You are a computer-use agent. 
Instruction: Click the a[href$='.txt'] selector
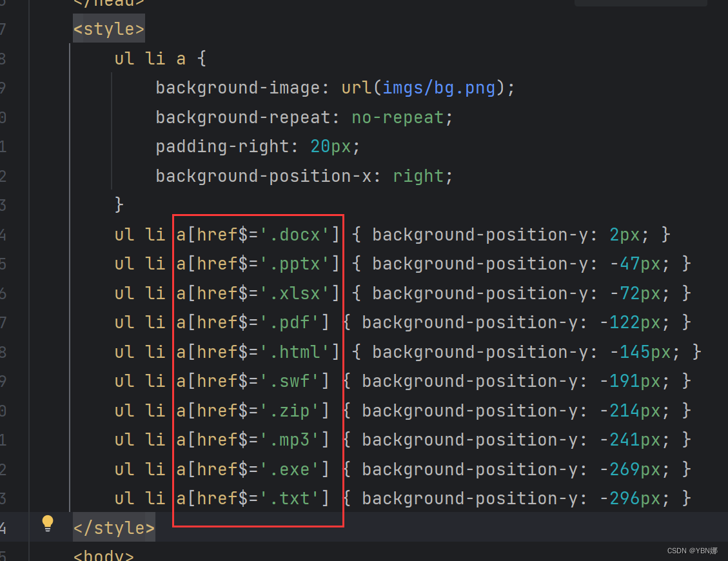[253, 498]
